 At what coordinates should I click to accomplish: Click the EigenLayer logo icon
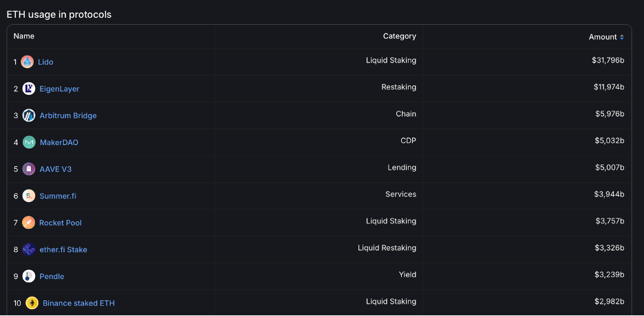(x=28, y=89)
